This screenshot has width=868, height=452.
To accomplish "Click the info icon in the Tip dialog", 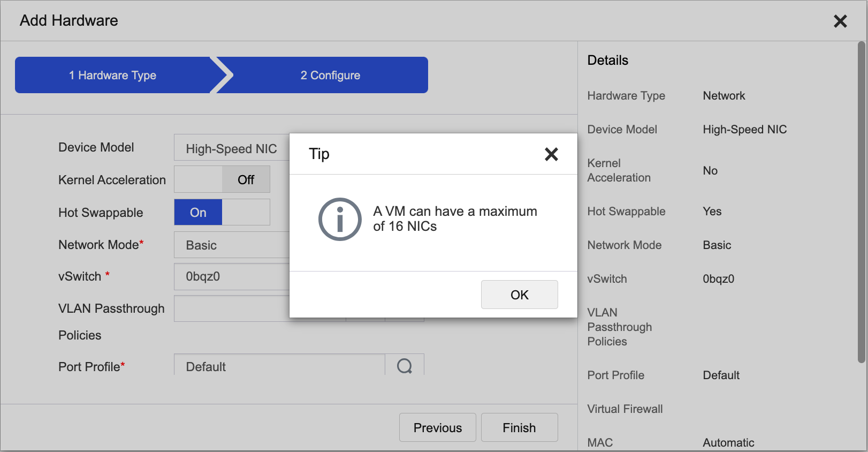I will pyautogui.click(x=340, y=220).
